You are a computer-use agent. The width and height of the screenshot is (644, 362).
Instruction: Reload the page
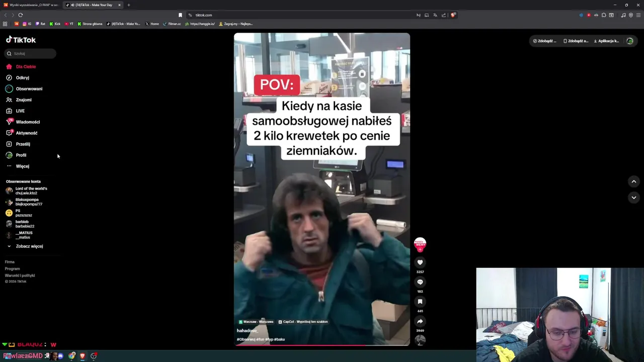coord(21,15)
